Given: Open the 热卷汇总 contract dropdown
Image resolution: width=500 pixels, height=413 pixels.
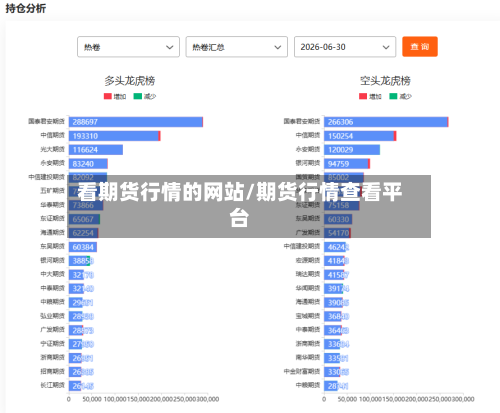Looking at the screenshot, I should [x=237, y=47].
